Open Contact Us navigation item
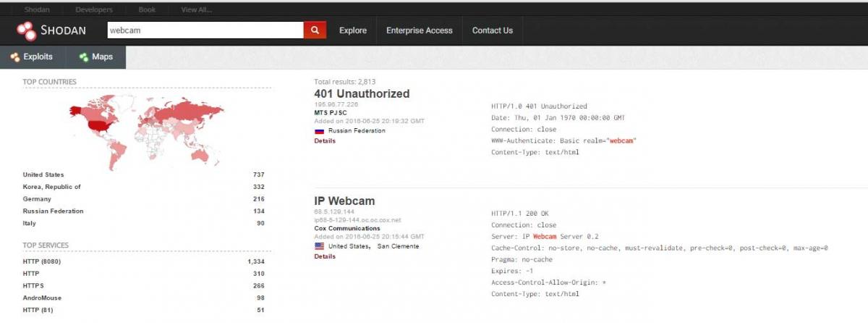Screen dimensions: 868x323 (493, 30)
